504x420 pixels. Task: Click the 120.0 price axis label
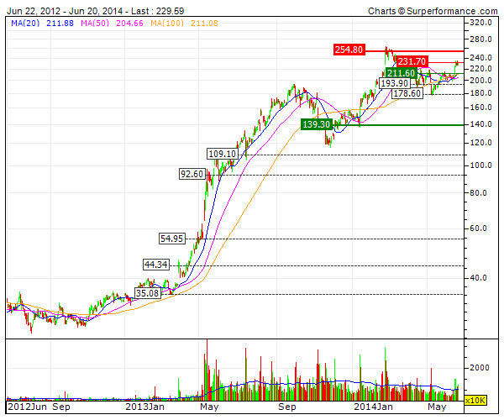tap(480, 143)
